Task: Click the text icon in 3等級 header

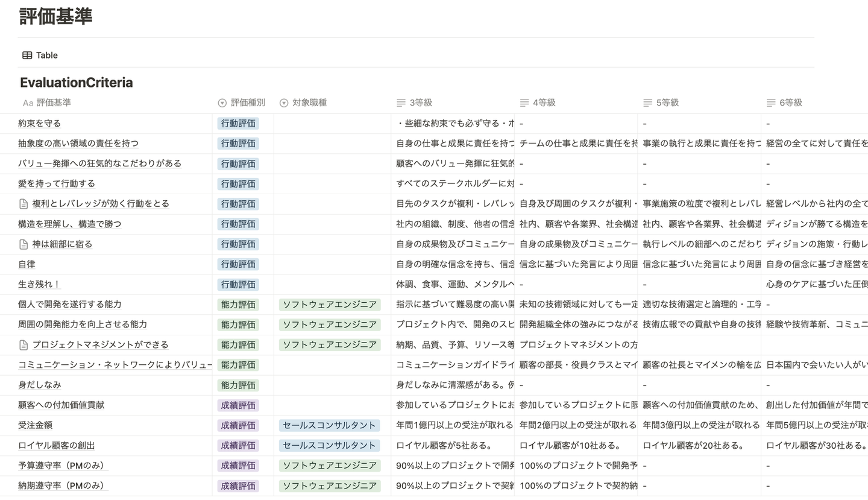Action: tap(401, 103)
